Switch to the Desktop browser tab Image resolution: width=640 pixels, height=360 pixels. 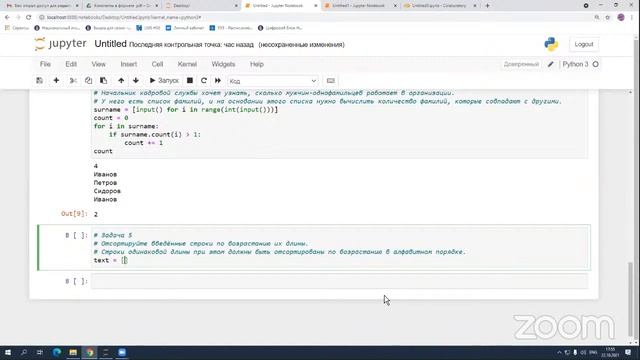coord(202,6)
